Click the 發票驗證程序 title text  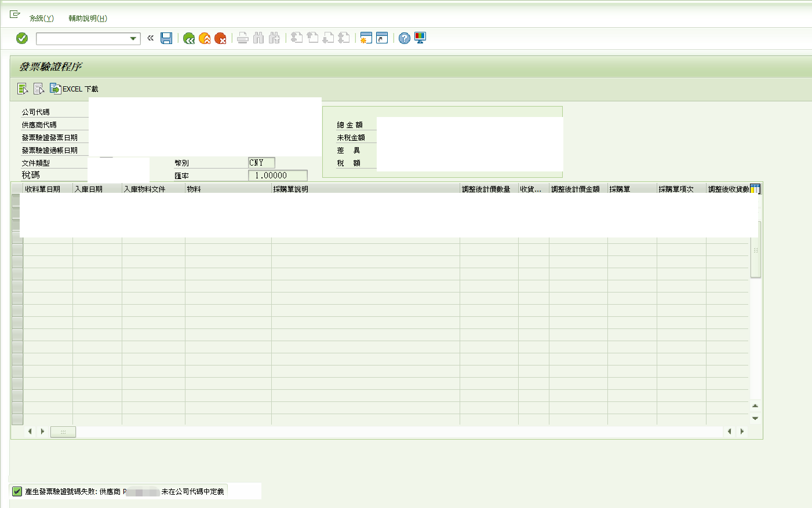click(x=50, y=67)
